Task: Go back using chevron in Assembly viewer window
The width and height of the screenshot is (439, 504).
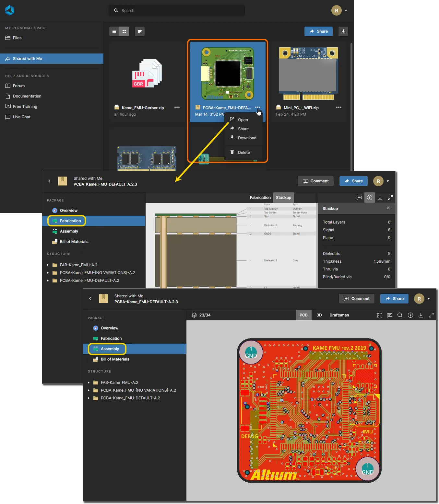Action: (90, 299)
